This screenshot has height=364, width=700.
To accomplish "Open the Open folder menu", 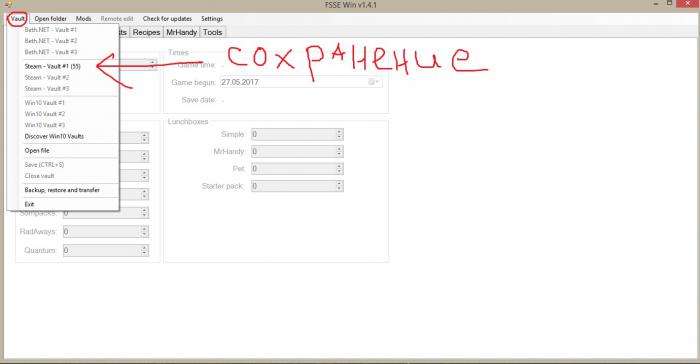I will 50,19.
